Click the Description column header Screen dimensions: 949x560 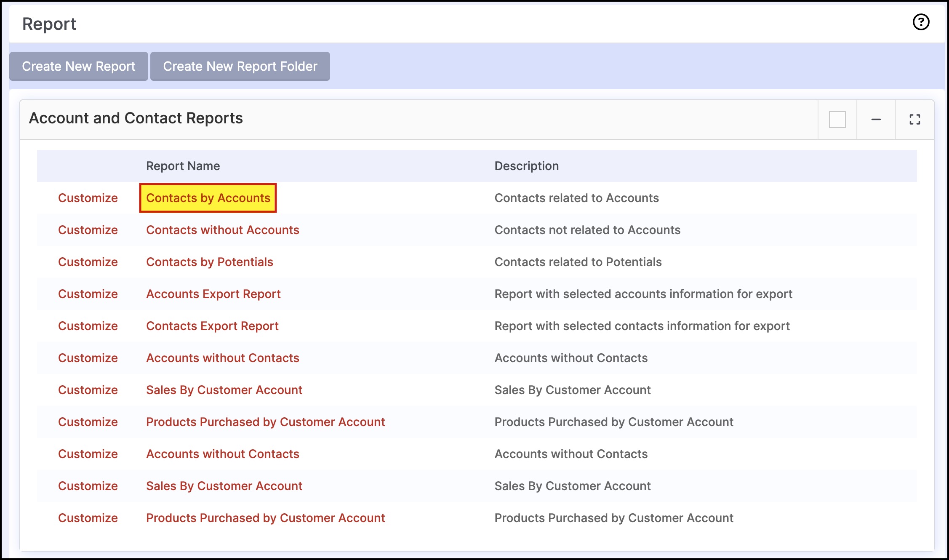[x=527, y=166]
